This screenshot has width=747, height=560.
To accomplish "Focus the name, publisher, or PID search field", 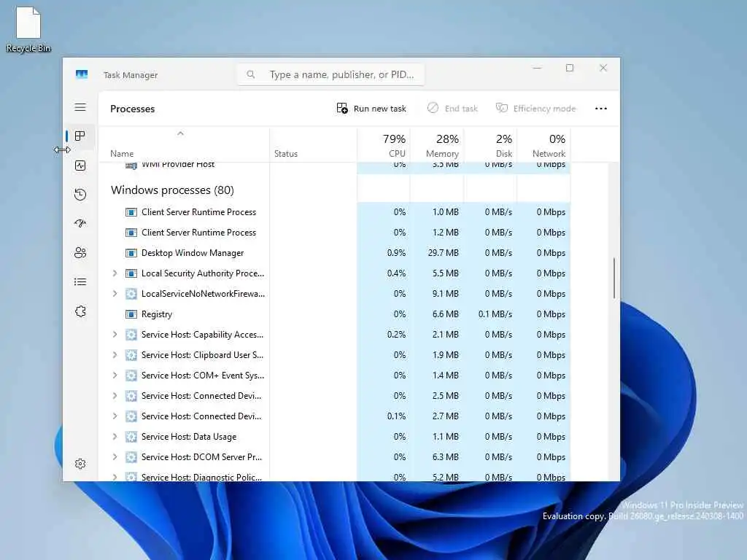I will click(330, 75).
